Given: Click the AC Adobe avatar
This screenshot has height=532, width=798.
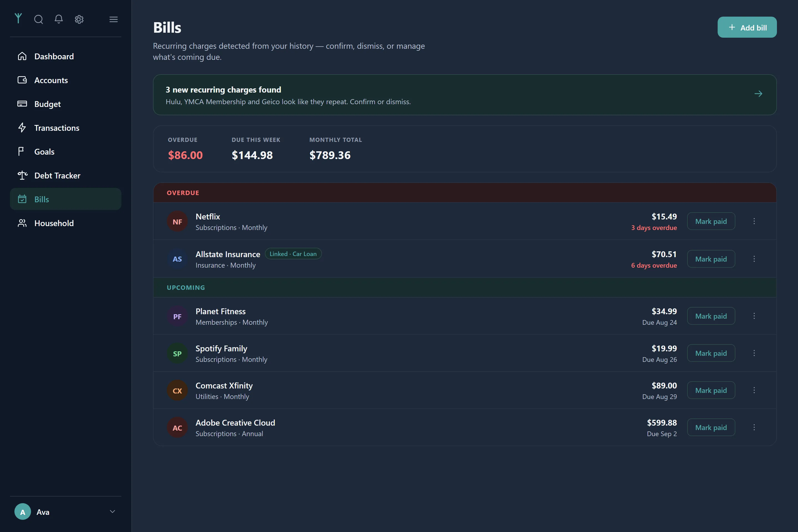Looking at the screenshot, I should click(177, 428).
